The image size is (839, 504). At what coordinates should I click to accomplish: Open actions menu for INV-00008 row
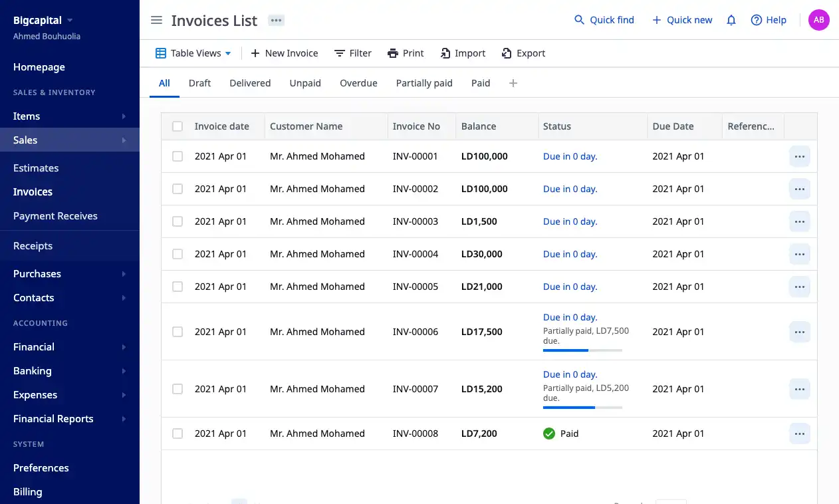[x=799, y=434]
